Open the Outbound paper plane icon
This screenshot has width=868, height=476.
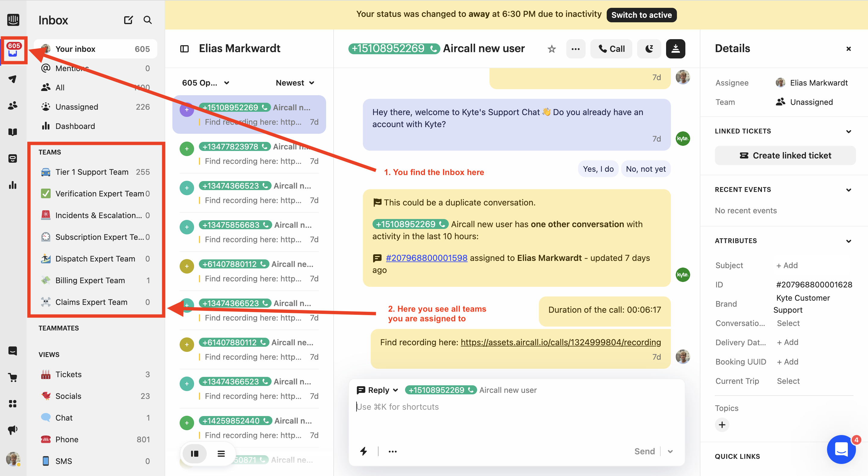(x=13, y=79)
